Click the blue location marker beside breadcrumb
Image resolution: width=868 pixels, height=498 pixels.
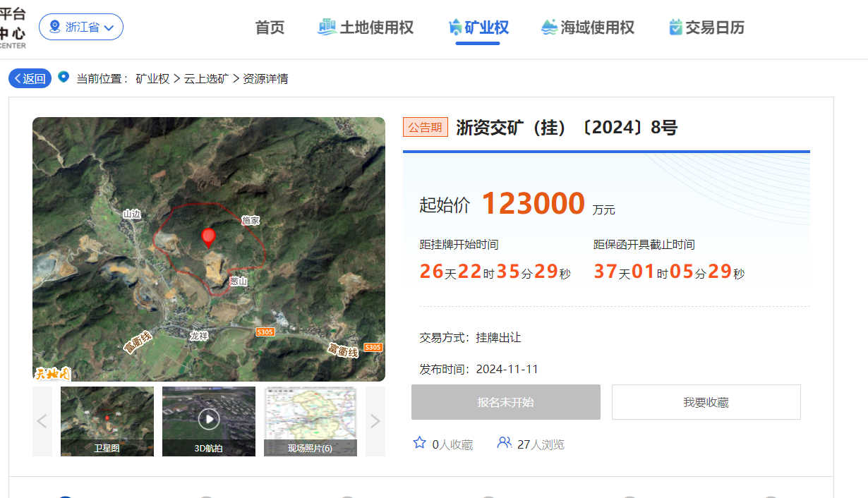tap(64, 77)
